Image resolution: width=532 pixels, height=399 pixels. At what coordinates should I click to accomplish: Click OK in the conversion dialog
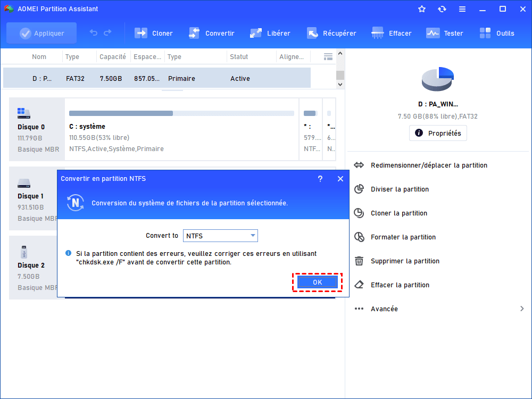tap(317, 282)
